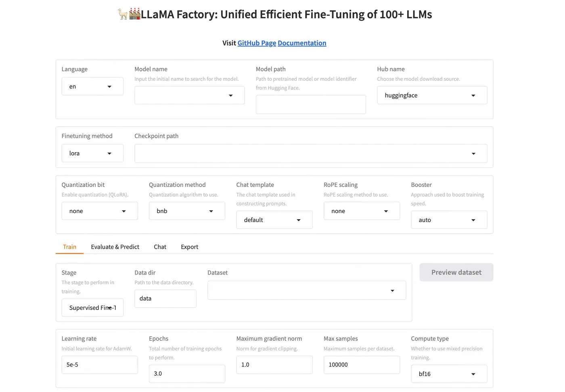Image resolution: width=565 pixels, height=392 pixels.
Task: Open the Quantization bit dropdown
Action: pyautogui.click(x=99, y=211)
